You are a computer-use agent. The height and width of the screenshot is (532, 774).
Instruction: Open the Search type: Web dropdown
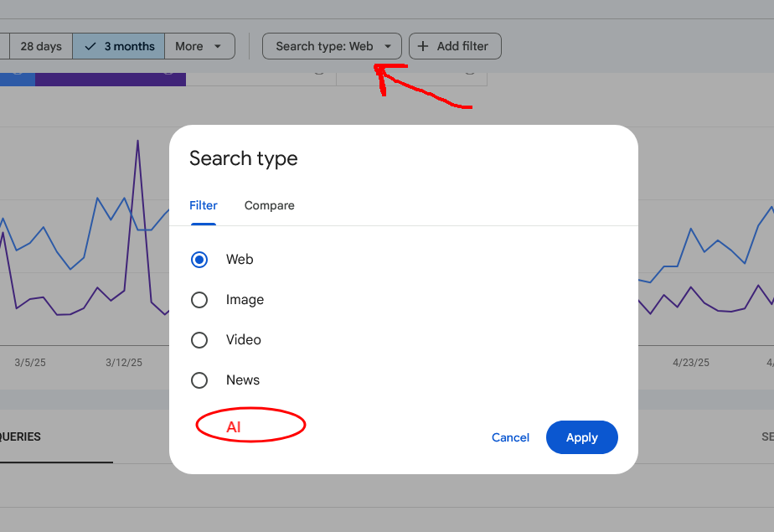click(332, 46)
